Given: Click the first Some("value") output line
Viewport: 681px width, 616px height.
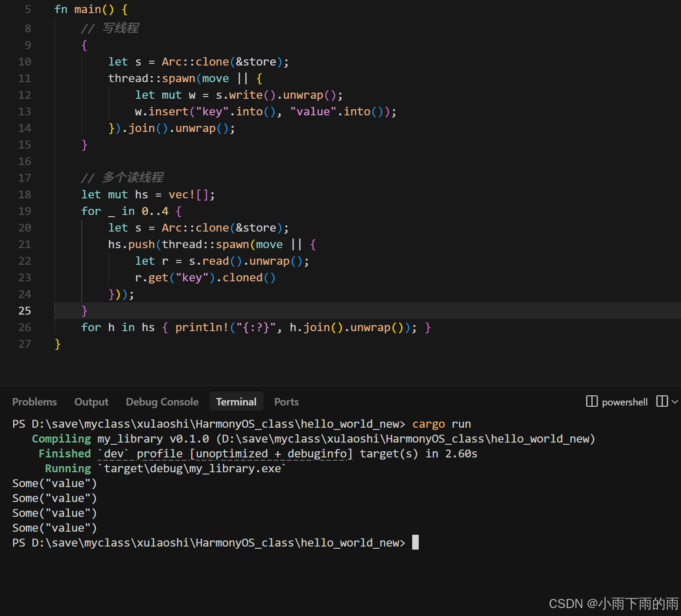Looking at the screenshot, I should (x=55, y=483).
